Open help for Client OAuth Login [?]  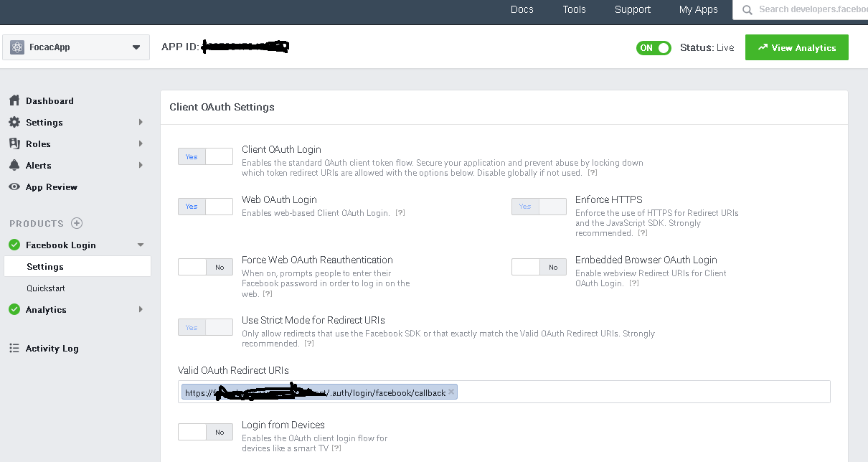593,173
